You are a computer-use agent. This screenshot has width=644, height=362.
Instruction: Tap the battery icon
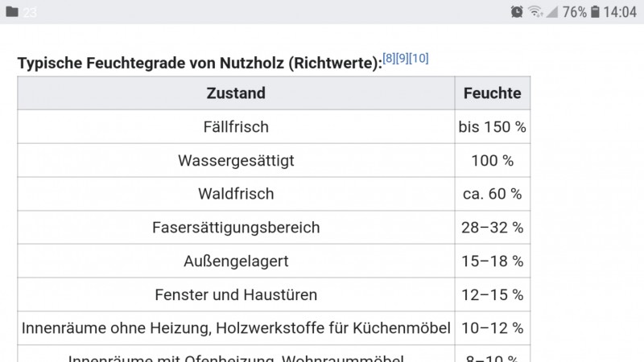[595, 12]
